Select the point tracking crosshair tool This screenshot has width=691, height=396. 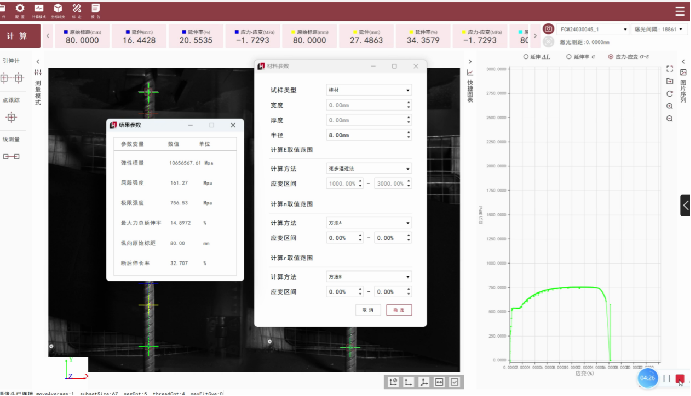[x=11, y=117]
